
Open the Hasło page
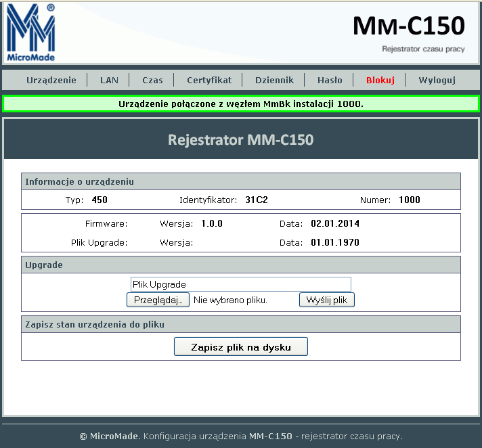(330, 81)
